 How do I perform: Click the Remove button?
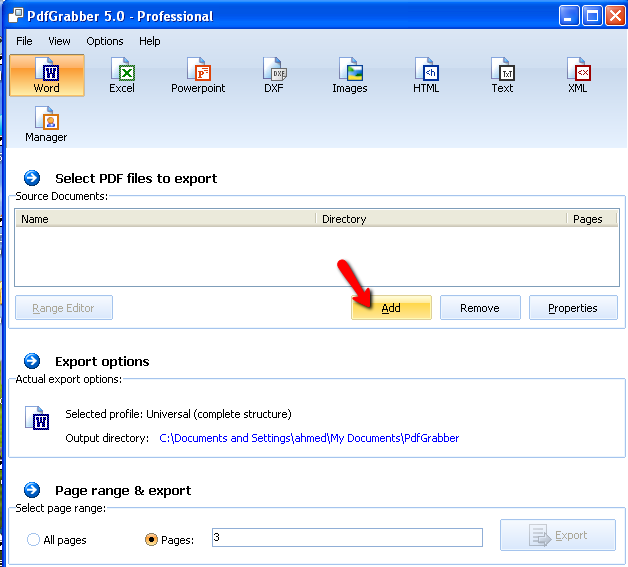[480, 308]
